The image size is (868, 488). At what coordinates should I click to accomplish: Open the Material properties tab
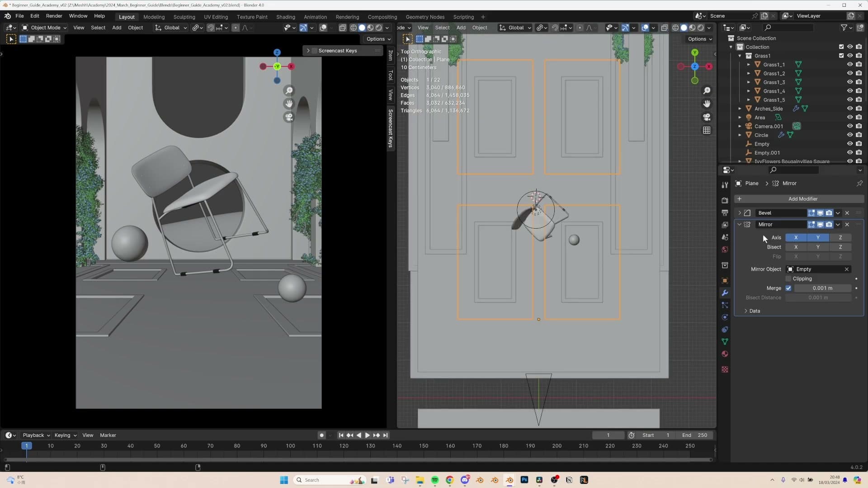(x=725, y=354)
